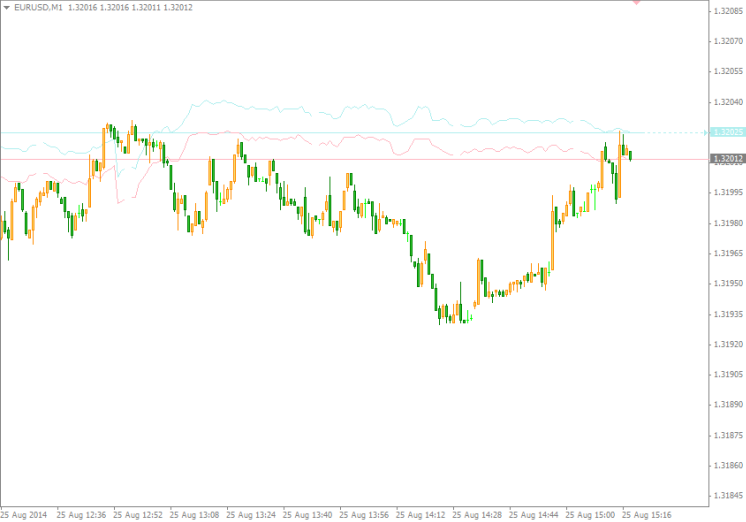Click the 1.31965 label on price scale
Viewport: 746px width, 522px height.
[726, 253]
